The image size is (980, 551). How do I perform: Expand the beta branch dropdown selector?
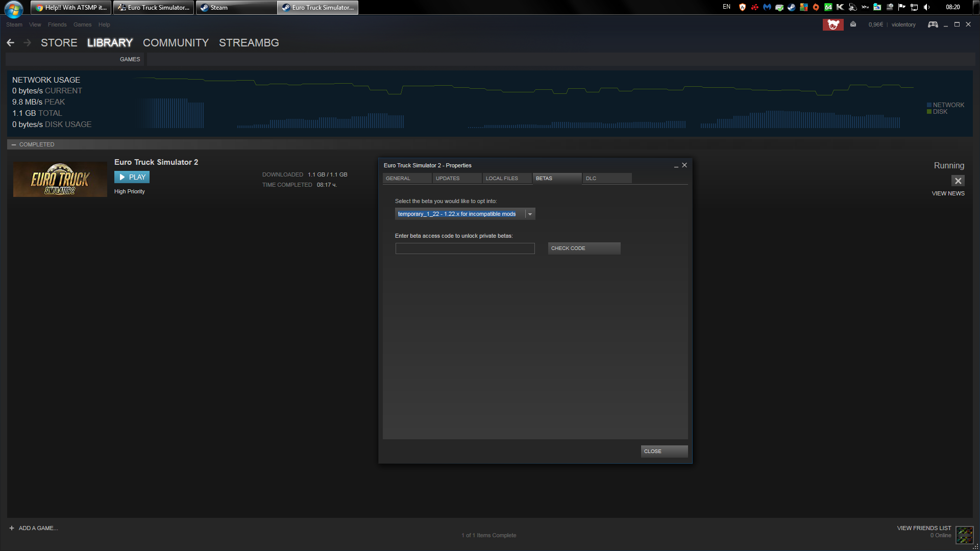coord(530,214)
